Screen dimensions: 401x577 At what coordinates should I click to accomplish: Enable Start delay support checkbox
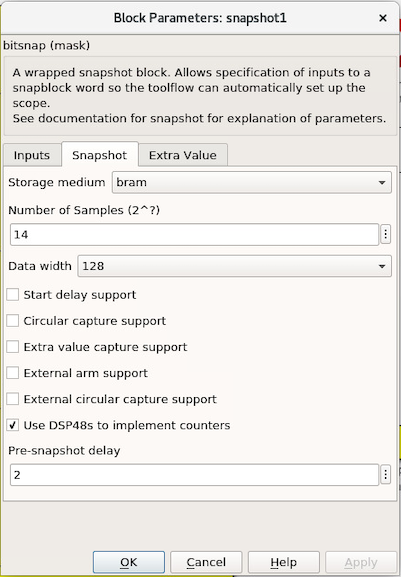point(13,294)
